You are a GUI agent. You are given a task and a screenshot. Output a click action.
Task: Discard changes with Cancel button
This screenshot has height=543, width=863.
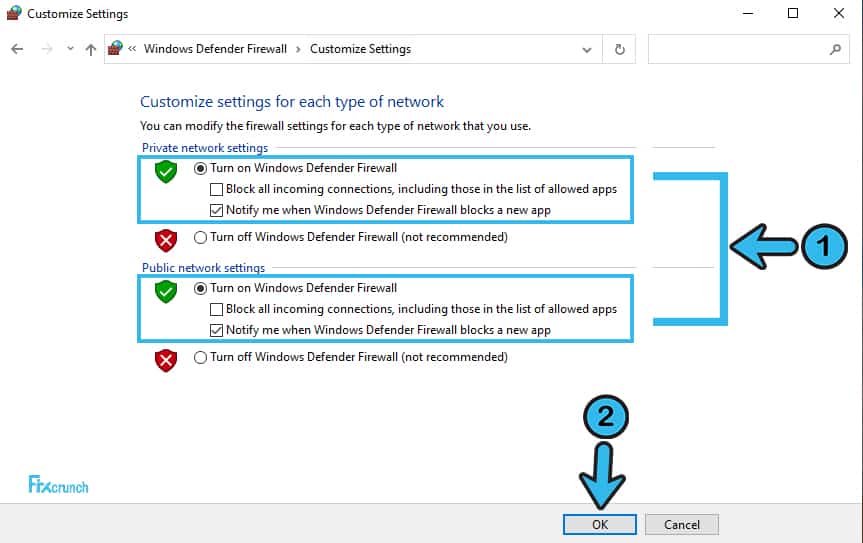coord(682,524)
